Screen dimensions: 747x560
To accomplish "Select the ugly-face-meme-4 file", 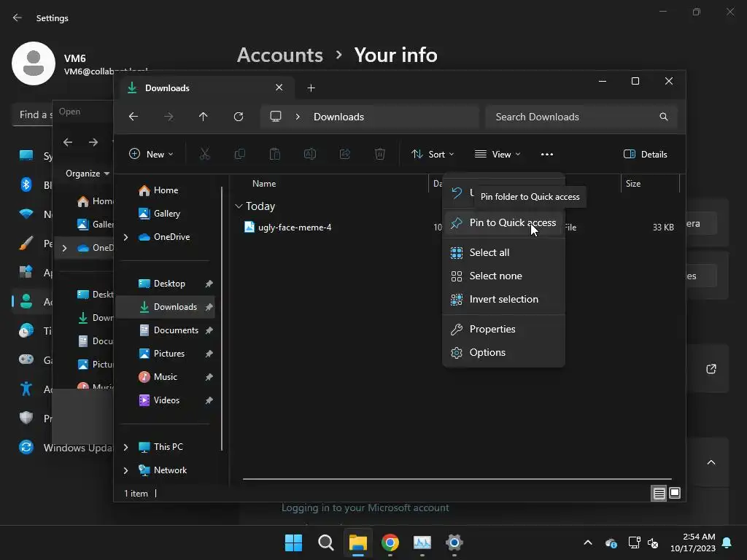I will (295, 227).
